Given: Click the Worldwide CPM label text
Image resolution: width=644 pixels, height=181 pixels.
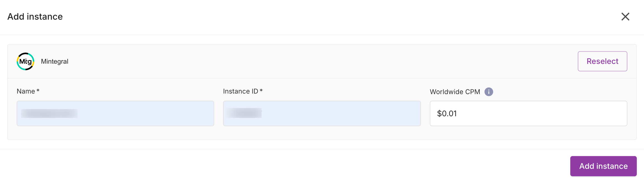Looking at the screenshot, I should click(x=455, y=92).
